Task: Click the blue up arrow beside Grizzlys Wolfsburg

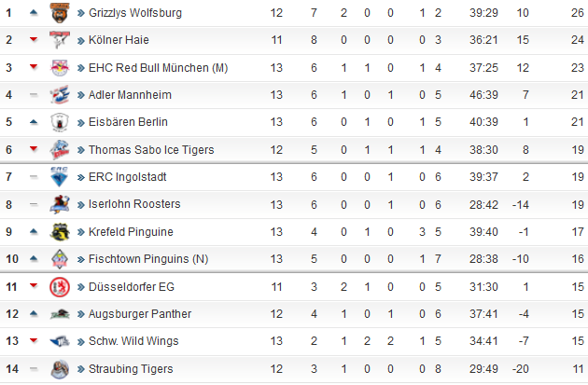Action: 34,13
